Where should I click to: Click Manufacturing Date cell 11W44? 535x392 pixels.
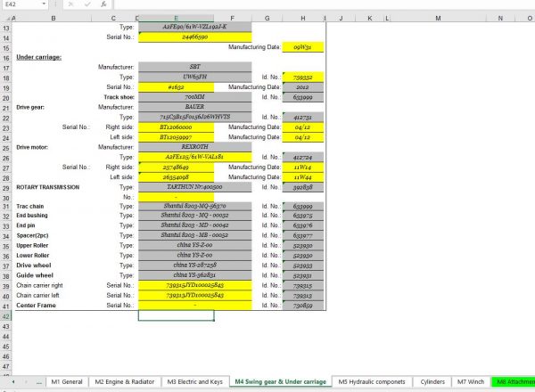click(x=303, y=177)
